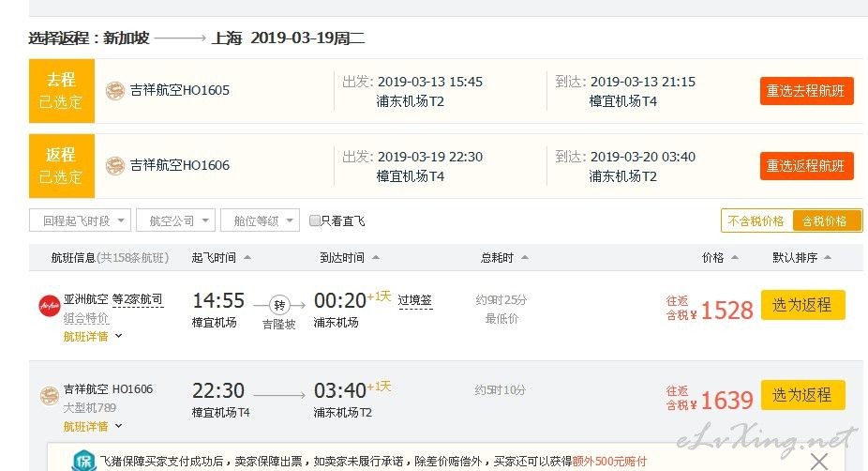Open the 航空公司 filter dropdown
Image resolution: width=868 pixels, height=471 pixels.
(175, 220)
